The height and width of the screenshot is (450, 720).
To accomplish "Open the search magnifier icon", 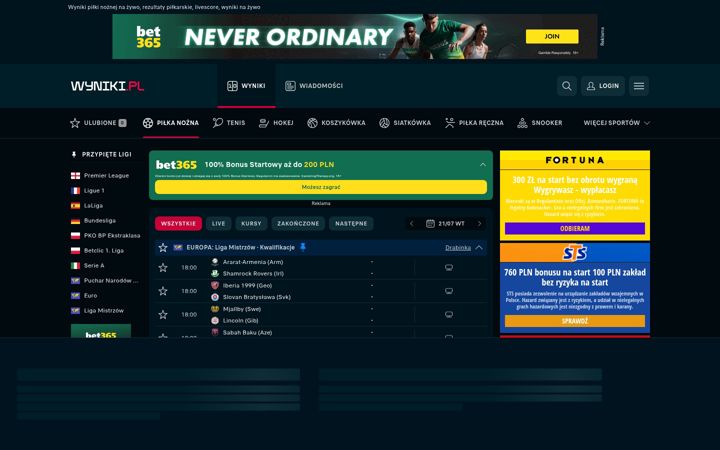I will point(567,86).
